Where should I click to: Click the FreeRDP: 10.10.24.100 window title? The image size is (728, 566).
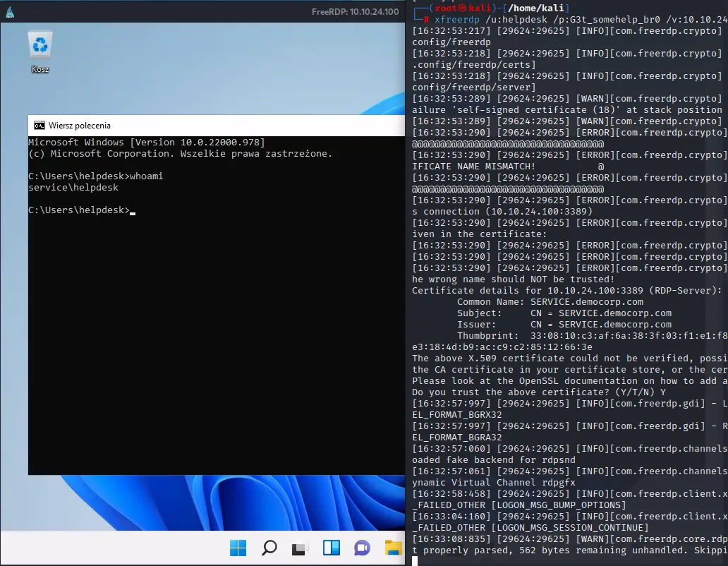click(355, 12)
